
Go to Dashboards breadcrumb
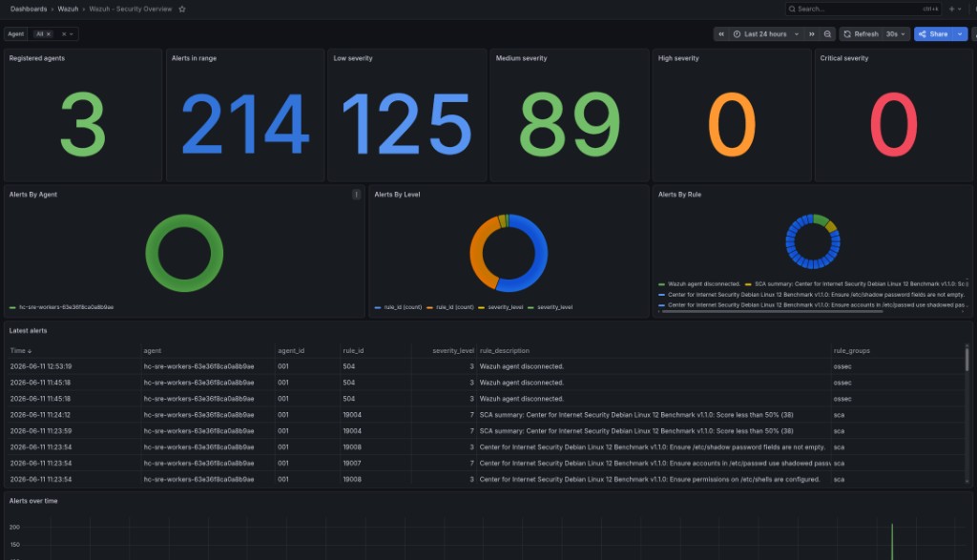click(x=28, y=9)
